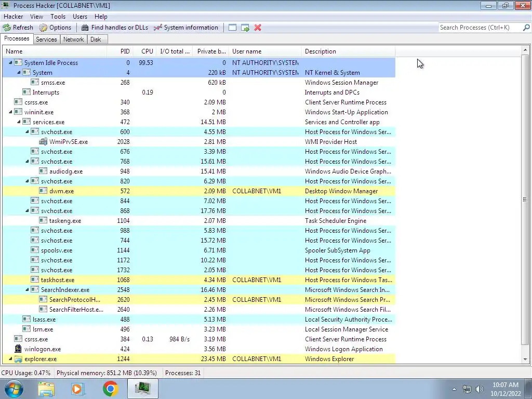
Task: Show hidden tray icons arrow
Action: (x=454, y=389)
